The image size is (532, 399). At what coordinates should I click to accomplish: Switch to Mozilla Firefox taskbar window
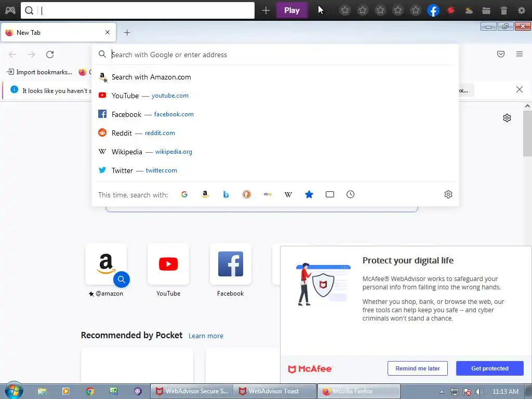pyautogui.click(x=358, y=391)
